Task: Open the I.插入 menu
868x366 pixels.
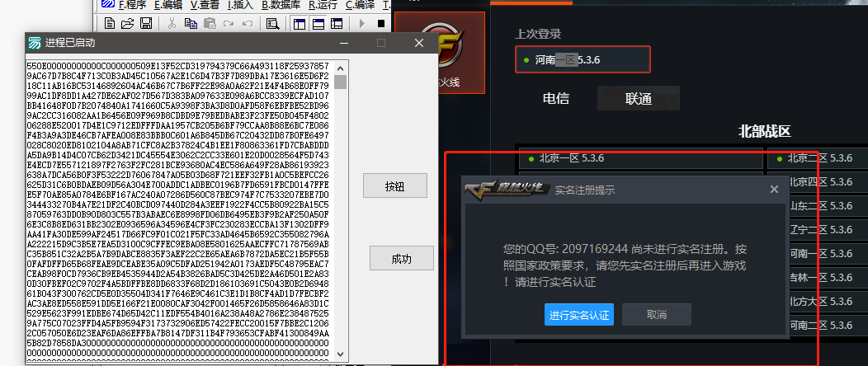Action: 240,5
